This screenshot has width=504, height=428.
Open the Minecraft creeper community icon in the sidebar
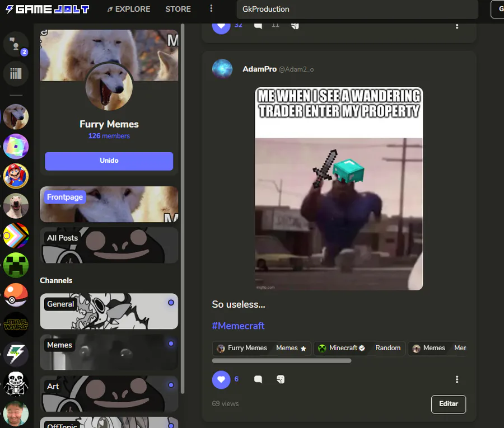(x=16, y=265)
